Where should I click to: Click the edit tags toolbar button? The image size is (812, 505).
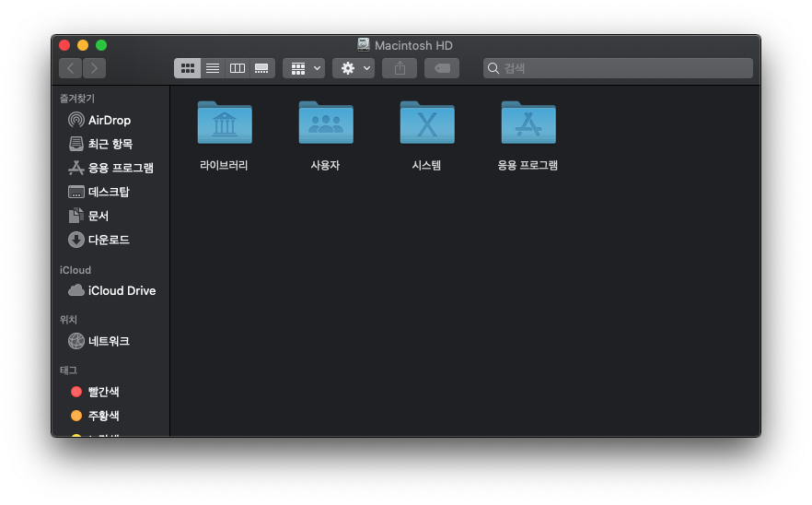point(442,68)
